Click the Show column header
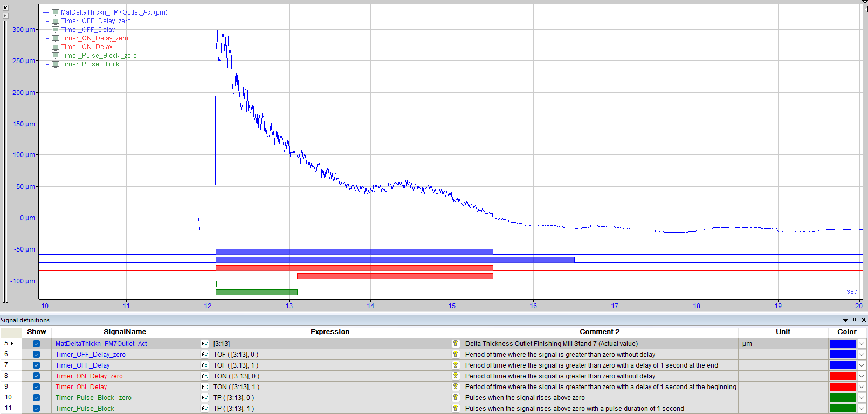 [x=37, y=332]
